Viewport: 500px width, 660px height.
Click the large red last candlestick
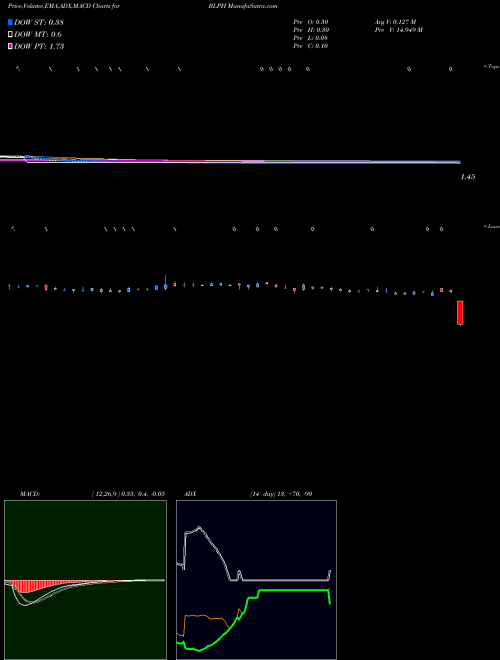(460, 313)
